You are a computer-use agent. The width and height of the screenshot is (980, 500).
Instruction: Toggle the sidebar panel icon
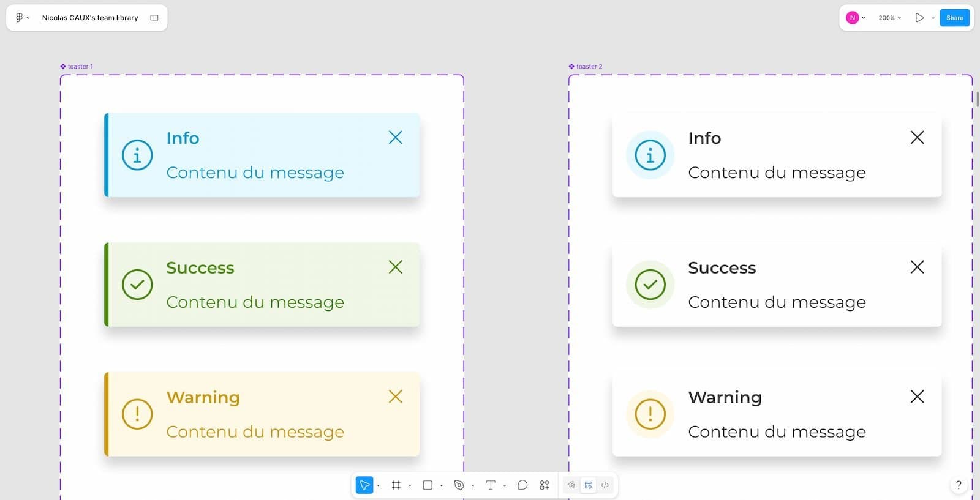[154, 18]
